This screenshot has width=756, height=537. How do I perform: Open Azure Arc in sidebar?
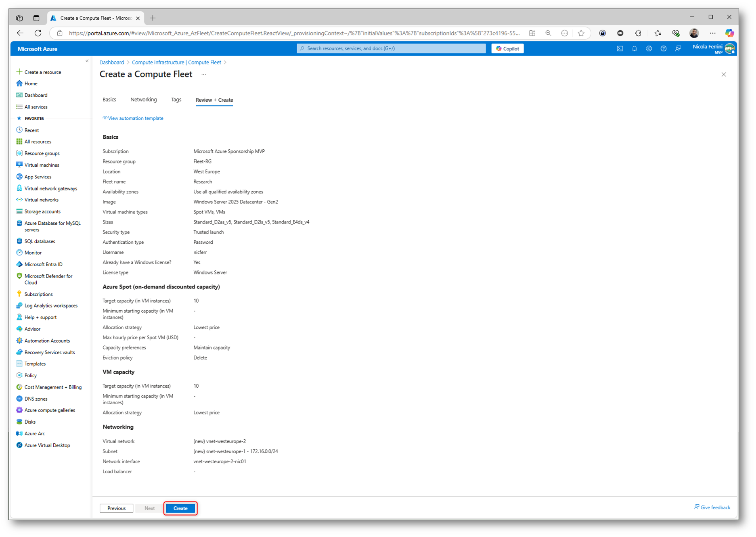click(x=34, y=434)
